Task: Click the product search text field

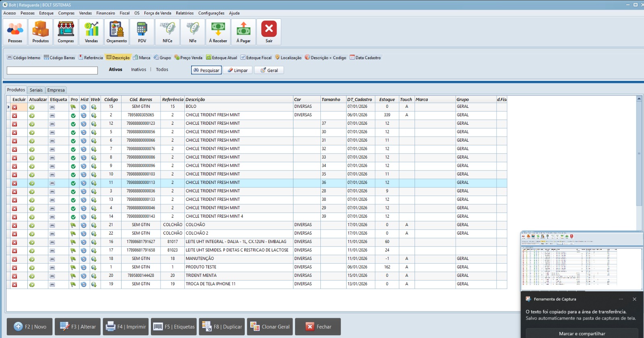Action: tap(52, 70)
